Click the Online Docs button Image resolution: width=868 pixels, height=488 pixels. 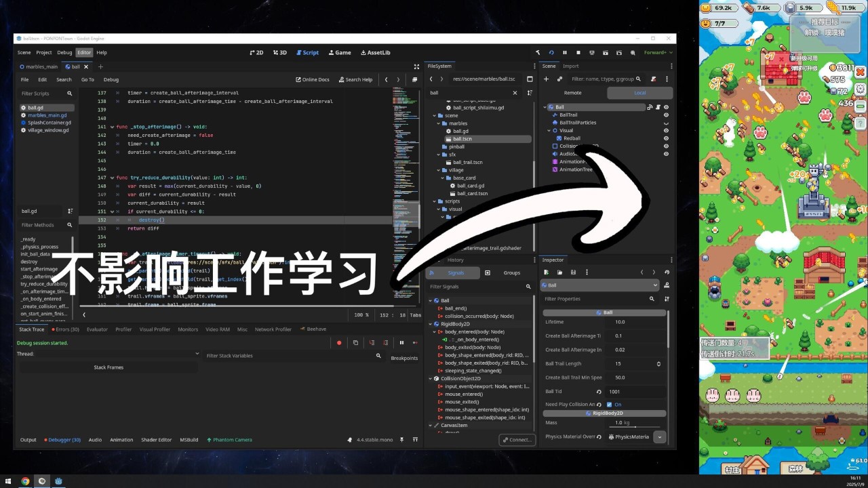click(312, 79)
